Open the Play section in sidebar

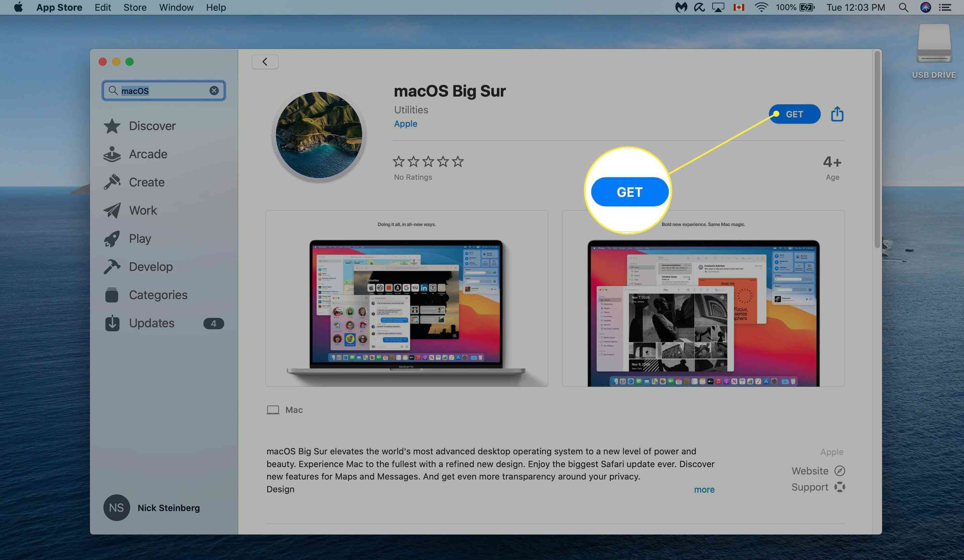(139, 239)
